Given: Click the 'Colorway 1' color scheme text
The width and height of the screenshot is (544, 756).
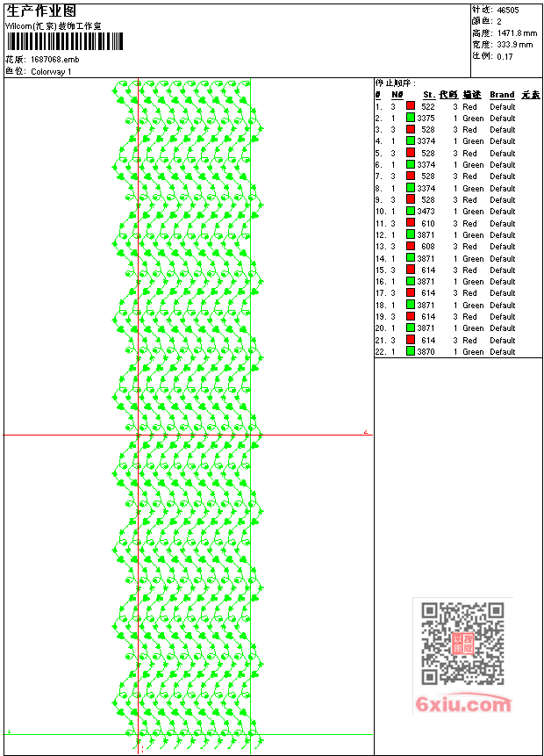Looking at the screenshot, I should tap(51, 72).
